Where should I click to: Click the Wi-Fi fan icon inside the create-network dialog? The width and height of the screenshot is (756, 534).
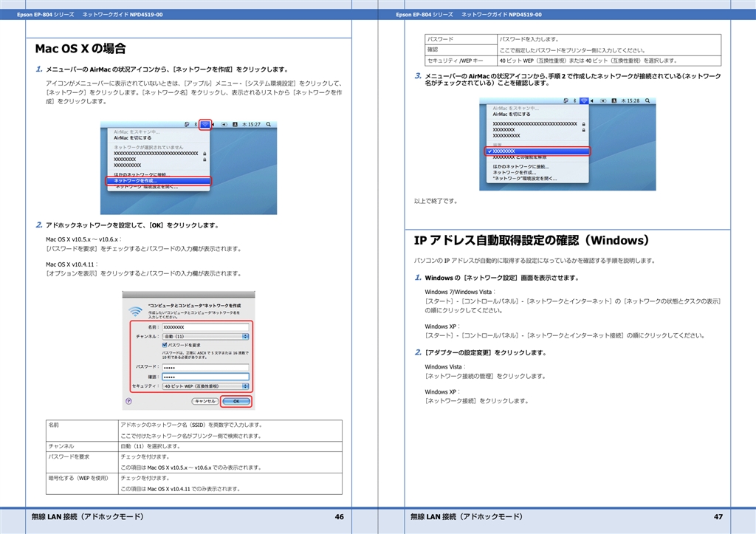click(136, 312)
